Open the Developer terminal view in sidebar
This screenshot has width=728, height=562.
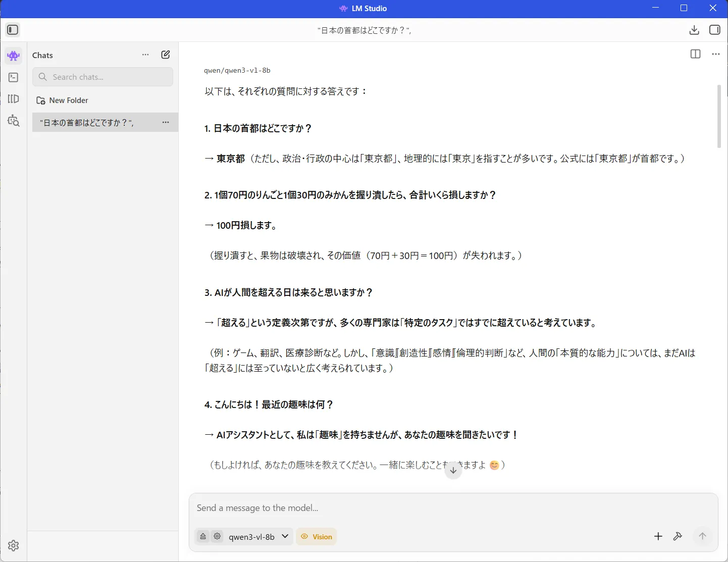pos(14,77)
